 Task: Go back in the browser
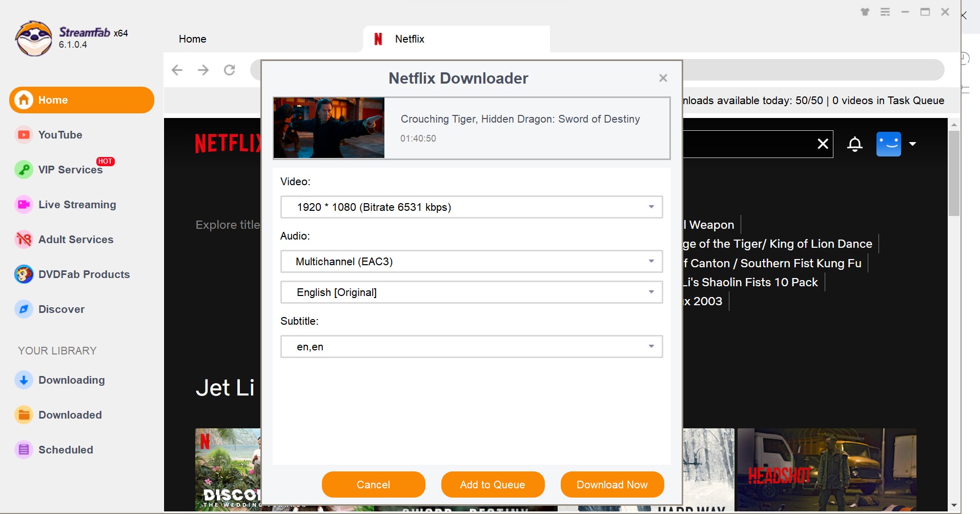(177, 70)
